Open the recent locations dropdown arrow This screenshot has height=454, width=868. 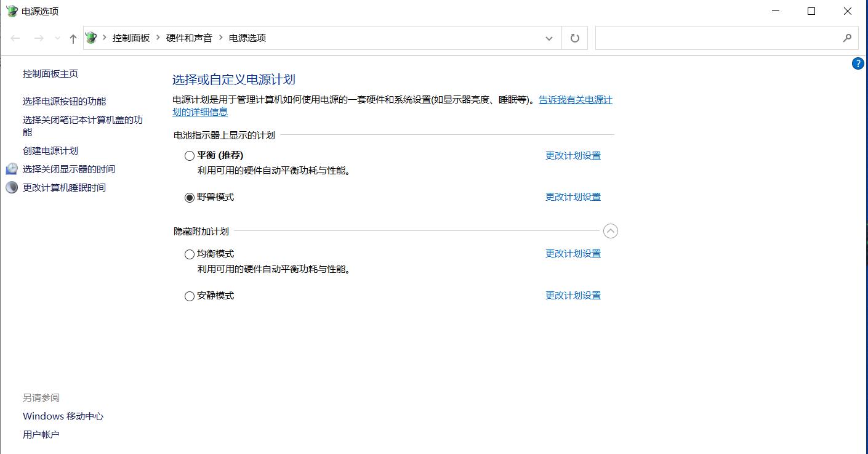[57, 38]
